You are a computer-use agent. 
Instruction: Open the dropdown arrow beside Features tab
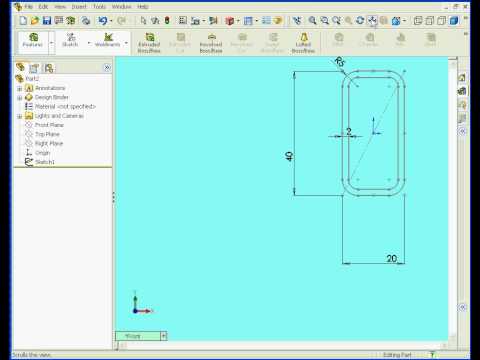[52, 43]
